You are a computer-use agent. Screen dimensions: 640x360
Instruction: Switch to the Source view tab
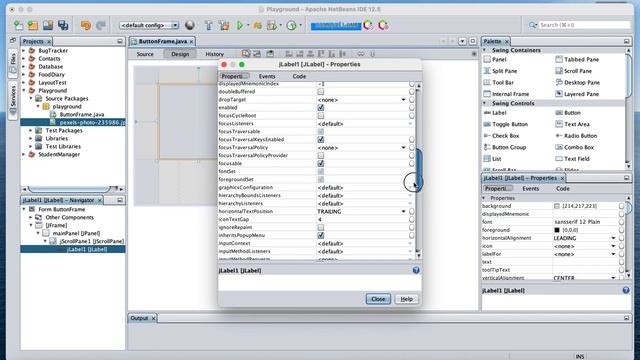click(x=145, y=54)
